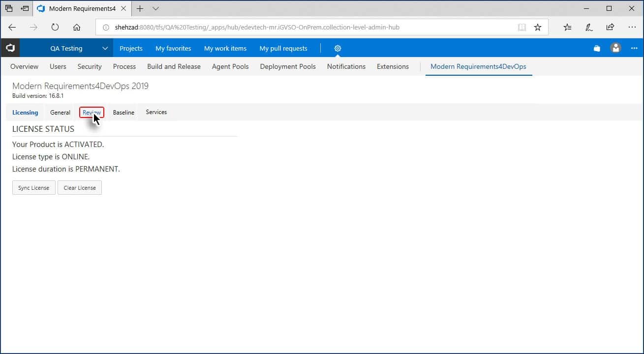Close the Modern Requirements4 browser tab

click(123, 9)
